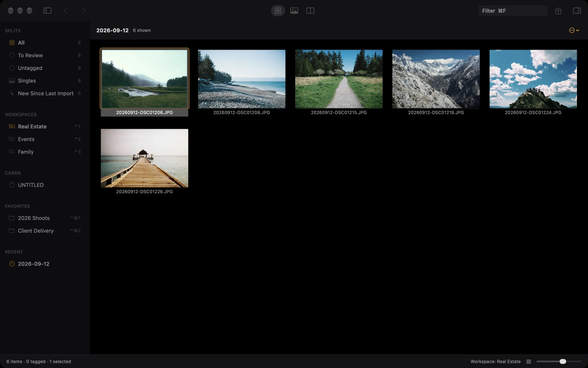The image size is (588, 368).
Task: Select the wooden pier photo DSC01226
Action: pyautogui.click(x=144, y=158)
